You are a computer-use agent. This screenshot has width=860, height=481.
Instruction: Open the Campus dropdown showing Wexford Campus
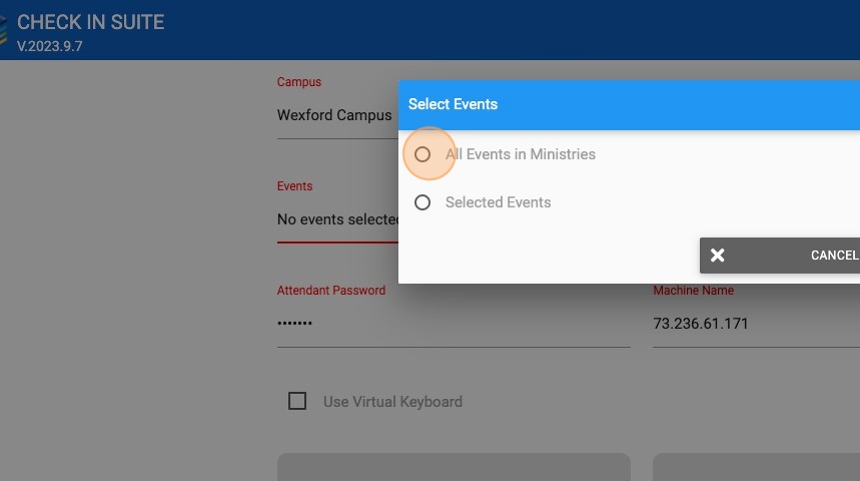pyautogui.click(x=335, y=116)
